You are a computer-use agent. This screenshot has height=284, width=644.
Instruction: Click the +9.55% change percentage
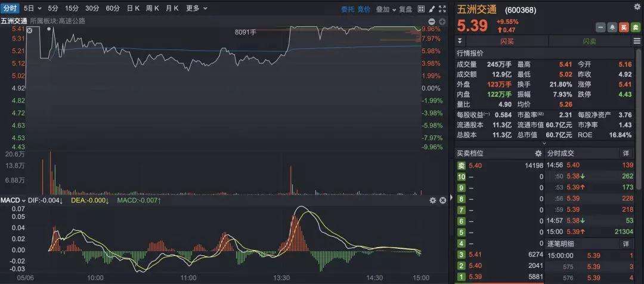507,22
